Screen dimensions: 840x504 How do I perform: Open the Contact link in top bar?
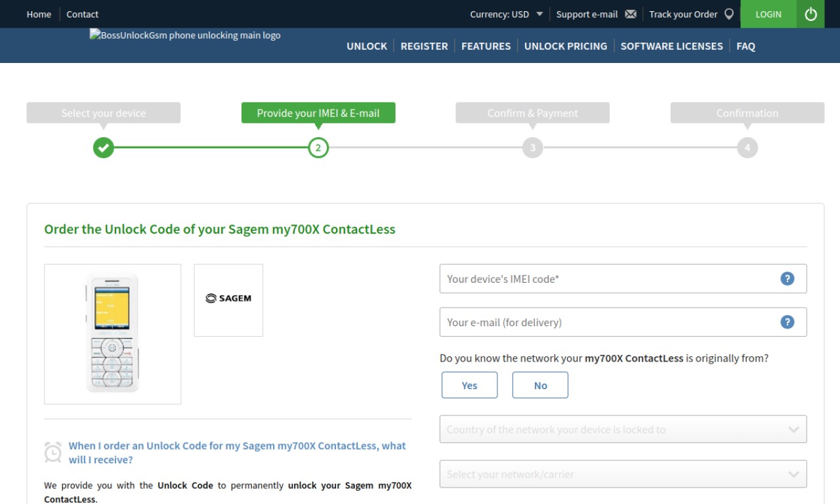[82, 14]
